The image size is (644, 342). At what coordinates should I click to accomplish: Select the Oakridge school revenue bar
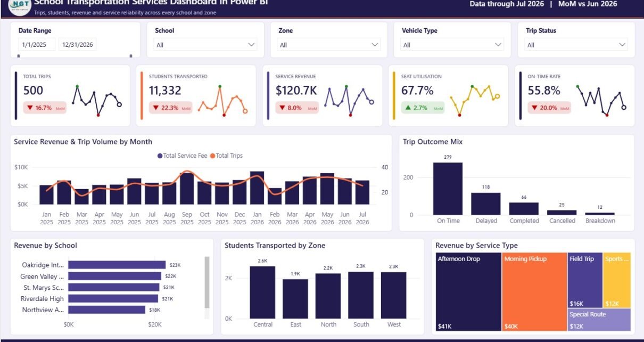pos(117,265)
